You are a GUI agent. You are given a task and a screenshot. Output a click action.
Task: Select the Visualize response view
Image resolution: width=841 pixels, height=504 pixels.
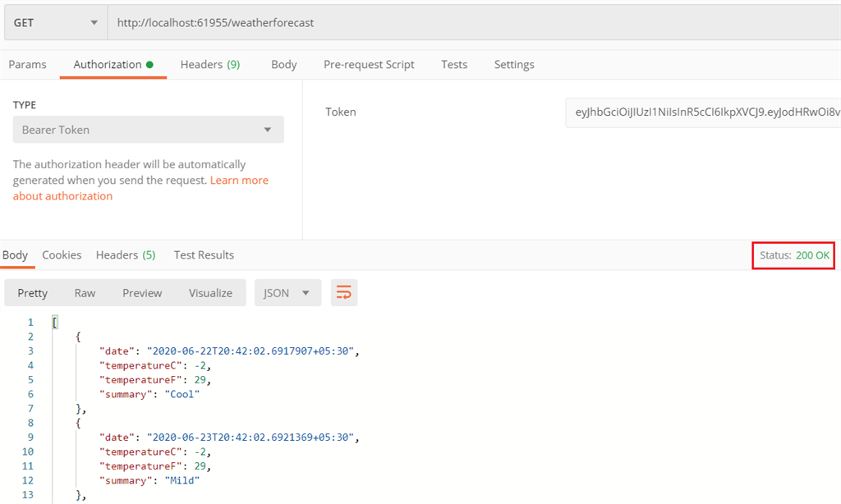(x=210, y=293)
